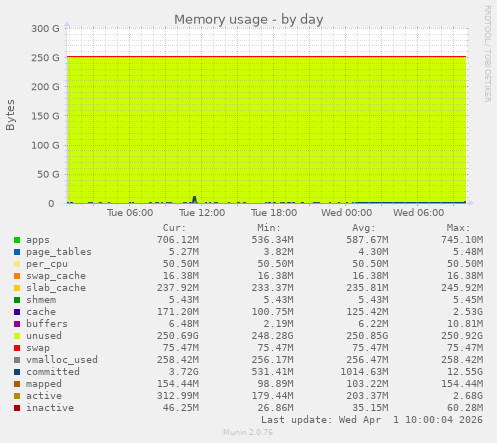Click the 'Bytes' y-axis label
The width and height of the screenshot is (497, 443).
(10, 115)
